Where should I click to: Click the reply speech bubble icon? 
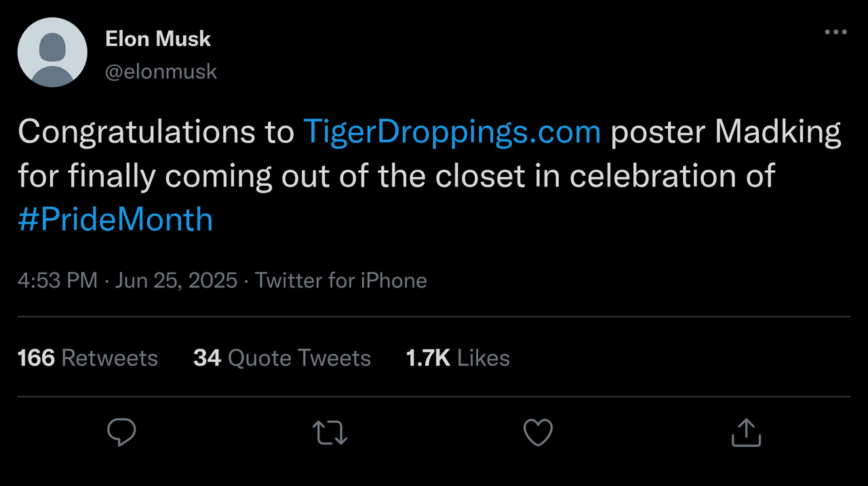pyautogui.click(x=121, y=432)
